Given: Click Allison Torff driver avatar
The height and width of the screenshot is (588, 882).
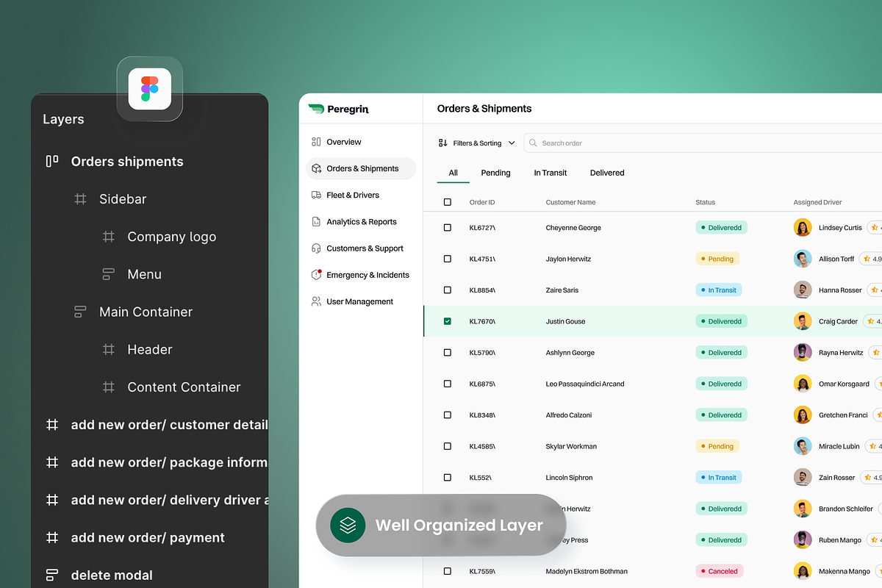Looking at the screenshot, I should pos(803,259).
